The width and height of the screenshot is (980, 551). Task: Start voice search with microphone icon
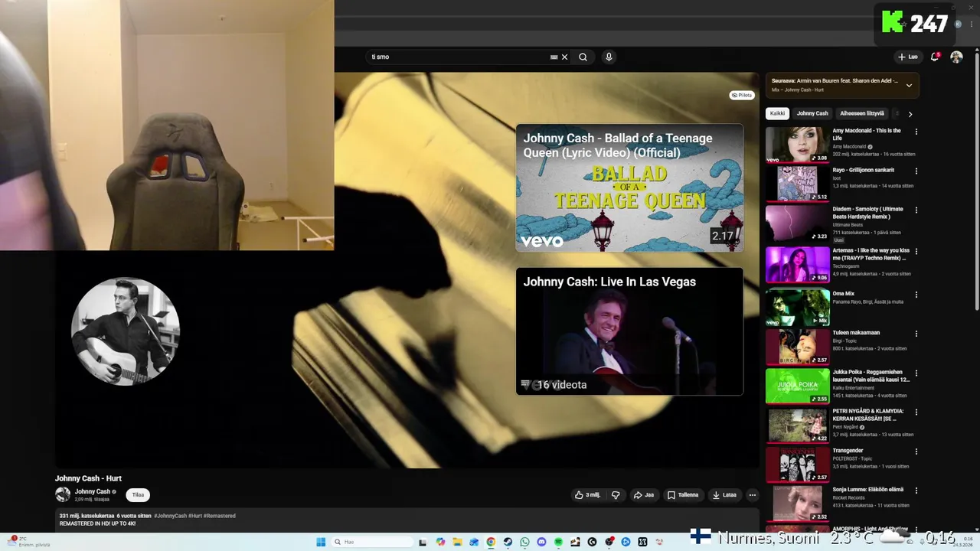tap(609, 57)
